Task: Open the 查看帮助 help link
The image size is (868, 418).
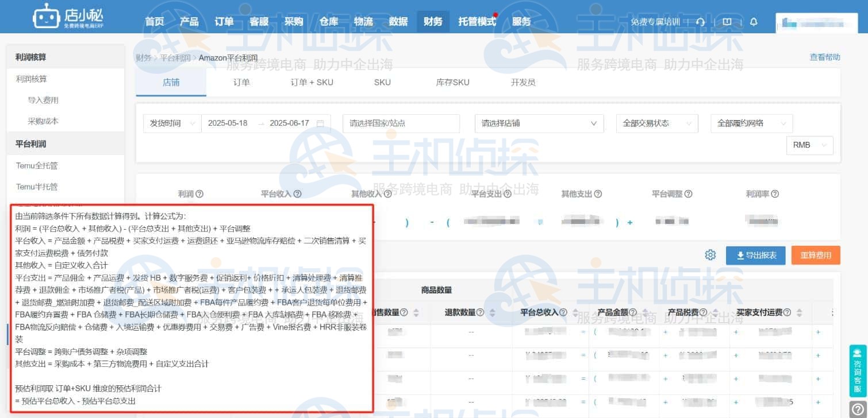Action: click(x=824, y=57)
